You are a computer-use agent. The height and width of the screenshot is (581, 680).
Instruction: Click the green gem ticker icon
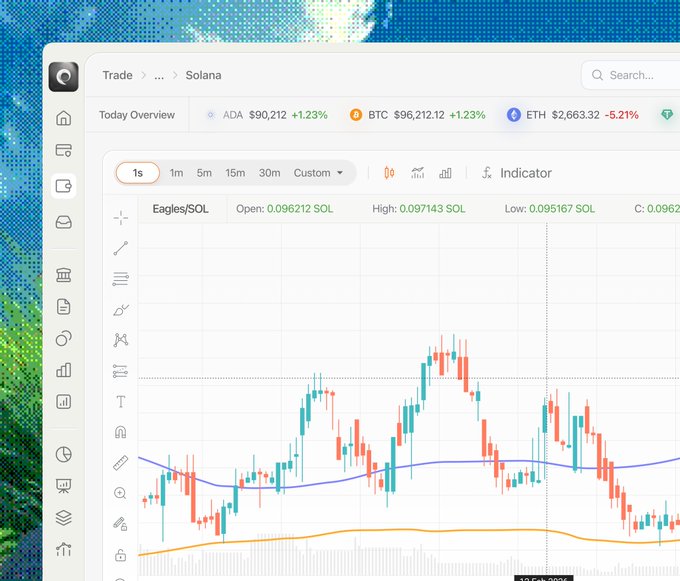(667, 114)
